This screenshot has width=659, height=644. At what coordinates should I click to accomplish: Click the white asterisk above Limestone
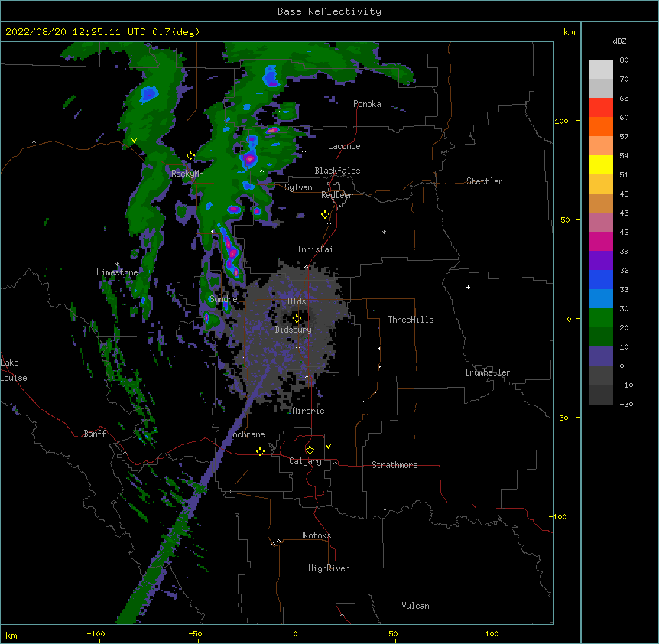click(118, 265)
